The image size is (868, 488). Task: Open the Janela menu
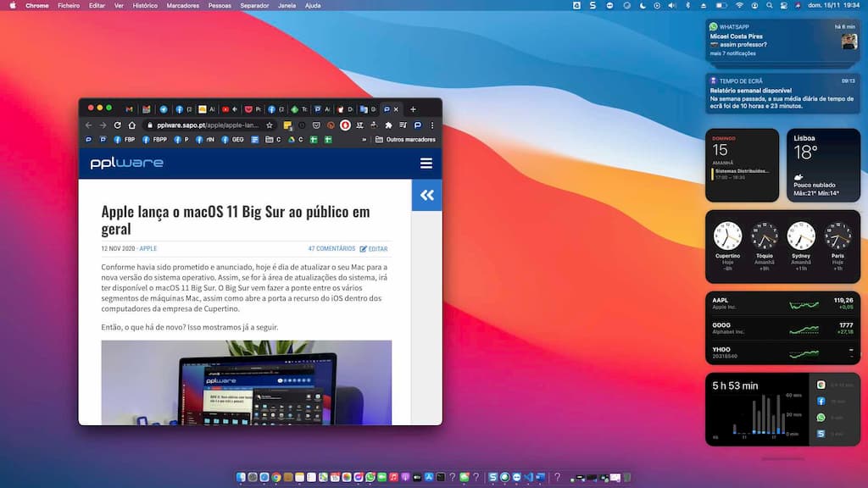287,6
